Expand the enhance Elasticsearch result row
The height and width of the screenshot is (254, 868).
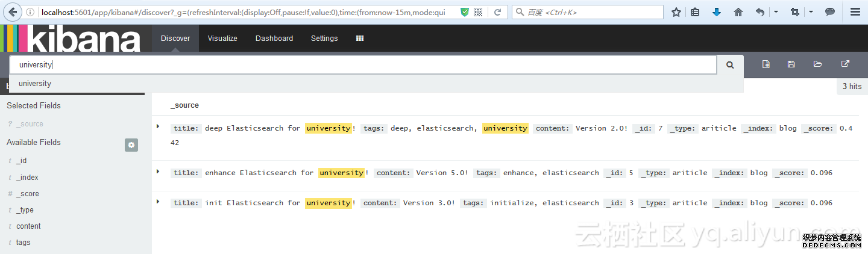click(158, 172)
